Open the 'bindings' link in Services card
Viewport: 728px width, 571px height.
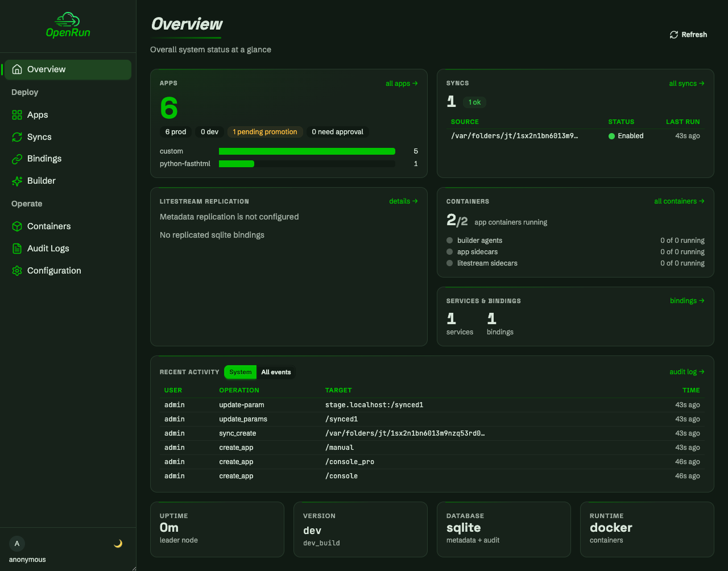[x=687, y=301]
